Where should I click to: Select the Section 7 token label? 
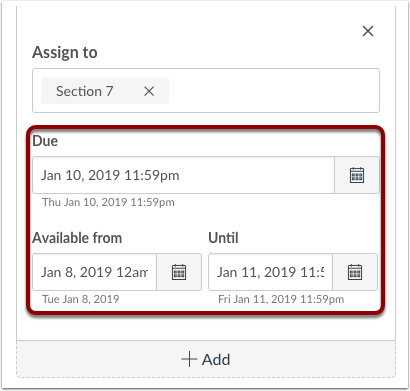[85, 91]
